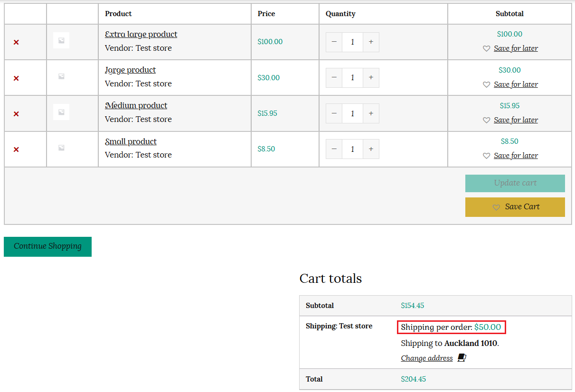Click heart icon in Large product row
This screenshot has width=575, height=392.
(486, 84)
